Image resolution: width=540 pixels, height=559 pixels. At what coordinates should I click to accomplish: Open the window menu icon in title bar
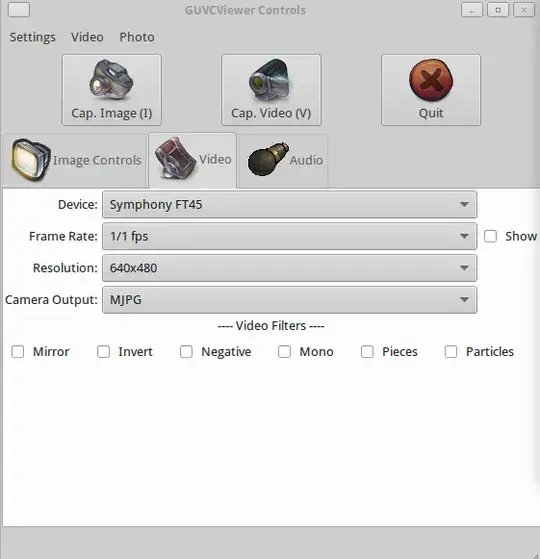point(19,10)
